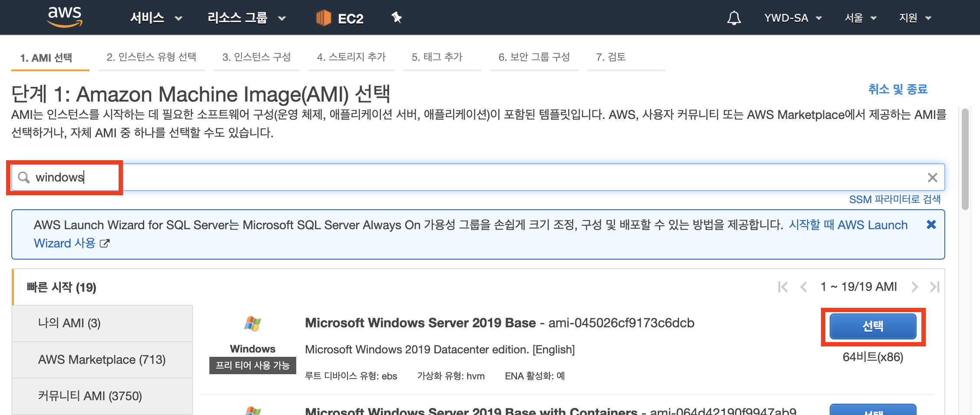This screenshot has height=415, width=980.
Task: Click the search magnifier icon
Action: (x=24, y=177)
